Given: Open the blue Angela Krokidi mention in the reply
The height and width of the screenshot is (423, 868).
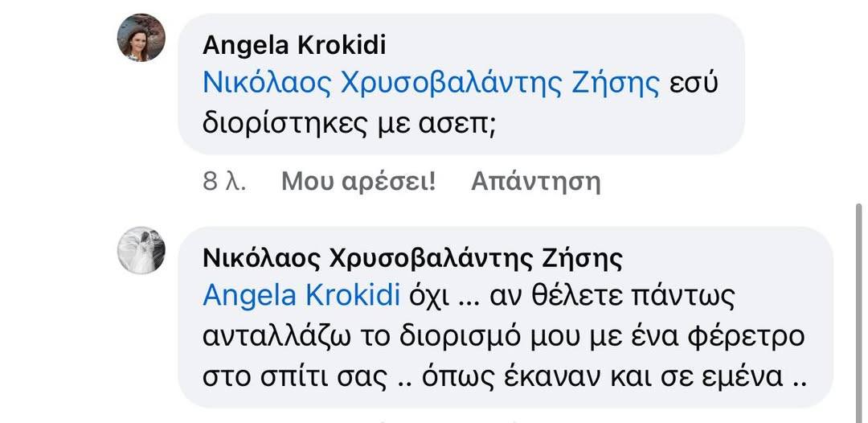Looking at the screenshot, I should click(301, 296).
